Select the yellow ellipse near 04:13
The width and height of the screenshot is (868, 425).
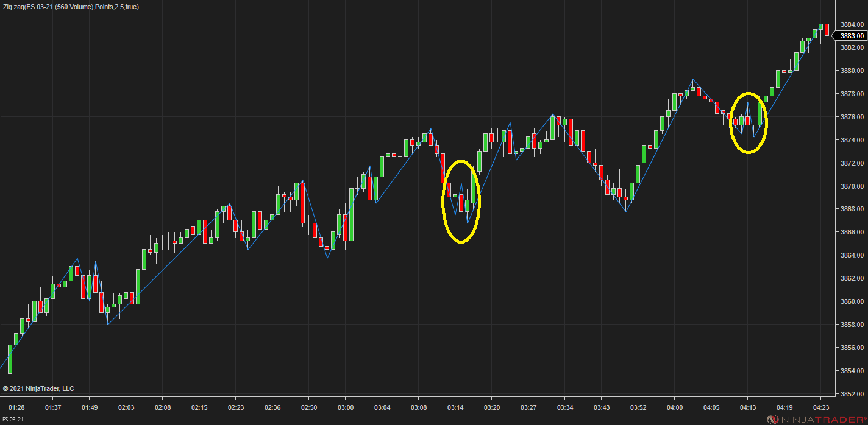point(749,123)
